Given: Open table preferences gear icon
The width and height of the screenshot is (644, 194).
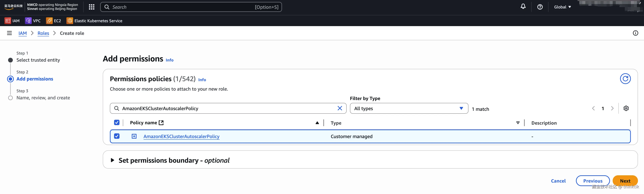Looking at the screenshot, I should tap(626, 108).
